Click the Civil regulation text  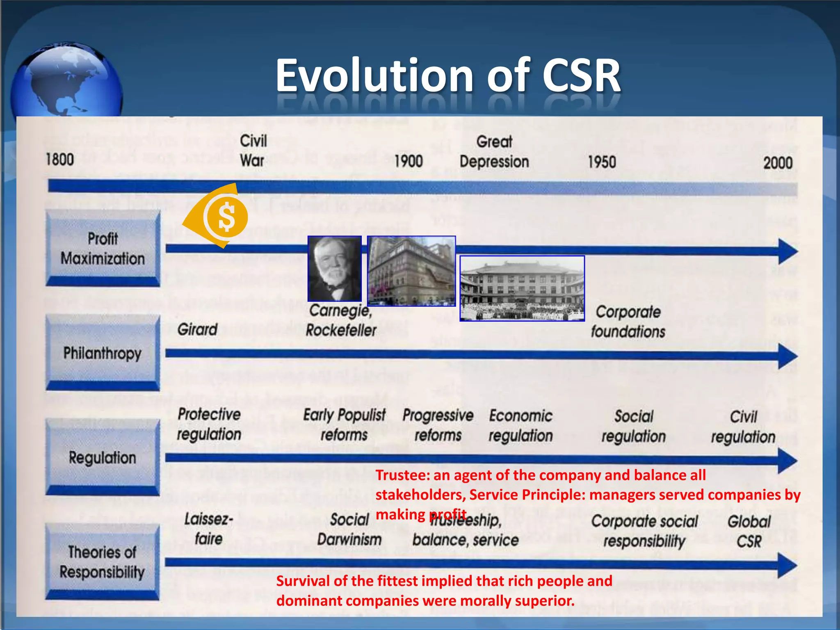(743, 427)
